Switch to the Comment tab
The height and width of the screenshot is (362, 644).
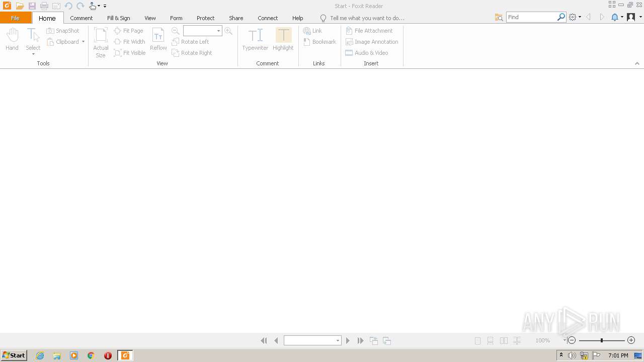[82, 18]
